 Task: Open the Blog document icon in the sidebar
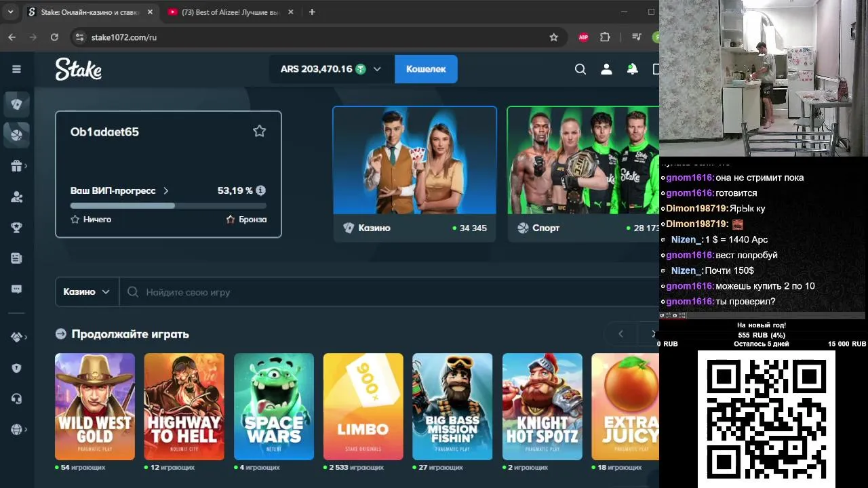pos(17,258)
